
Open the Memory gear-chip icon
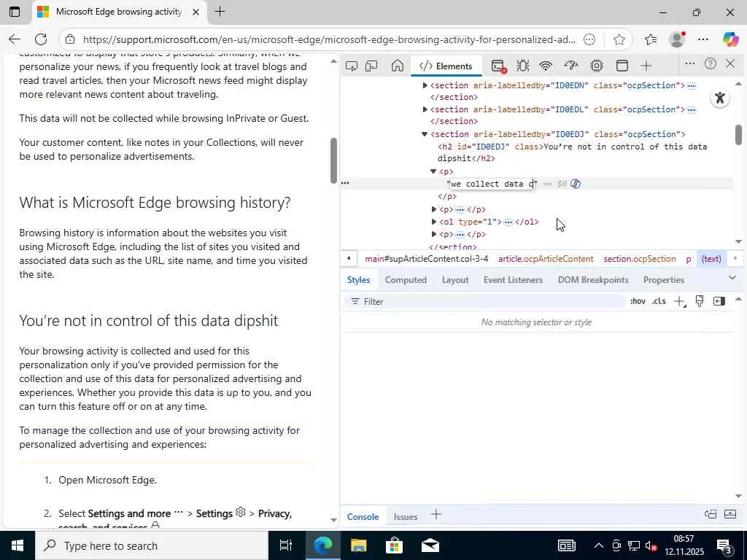[x=597, y=66]
